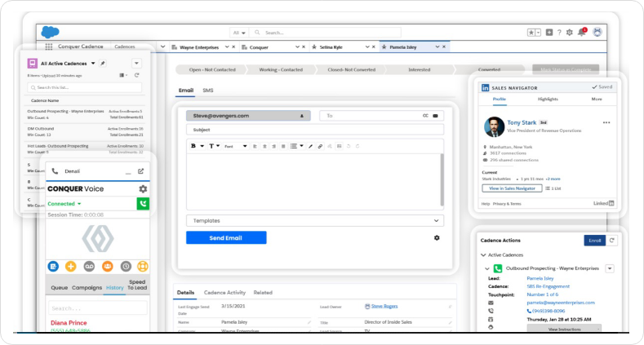Open the Steve Rogers lead owner link
The width and height of the screenshot is (644, 345).
(384, 307)
